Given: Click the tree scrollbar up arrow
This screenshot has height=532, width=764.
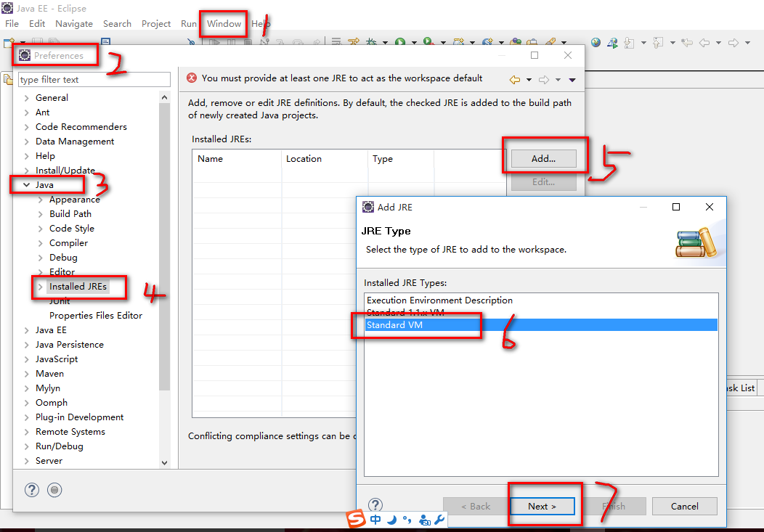Looking at the screenshot, I should (x=164, y=97).
